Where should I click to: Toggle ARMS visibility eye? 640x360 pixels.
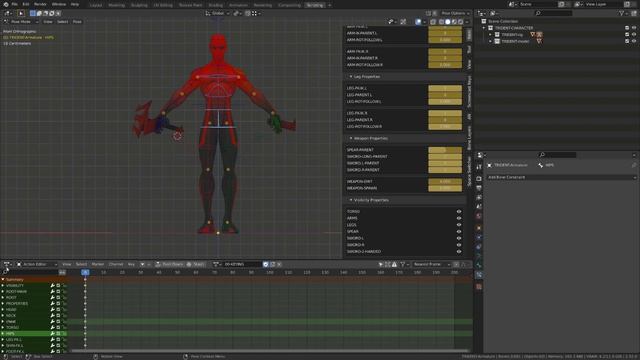459,218
